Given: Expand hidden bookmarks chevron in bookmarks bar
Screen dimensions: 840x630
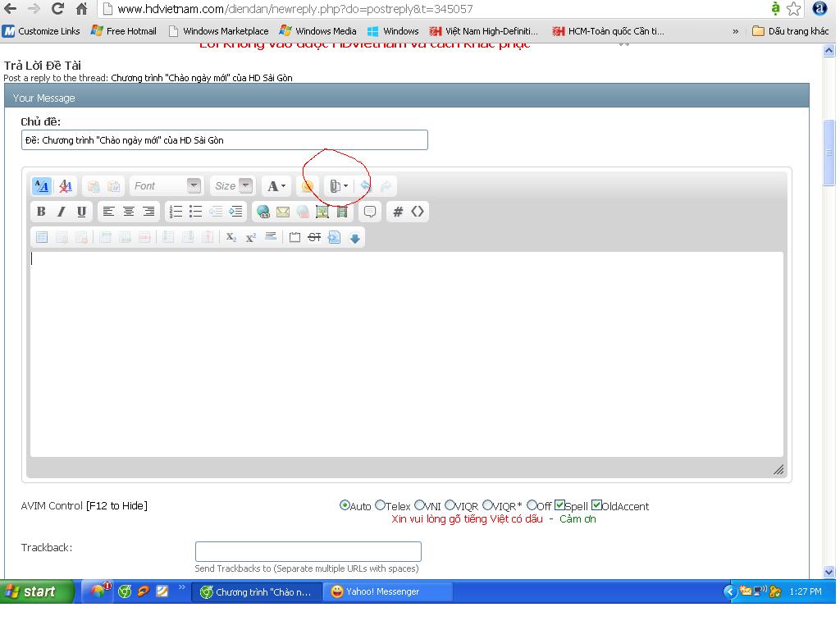Looking at the screenshot, I should click(736, 32).
